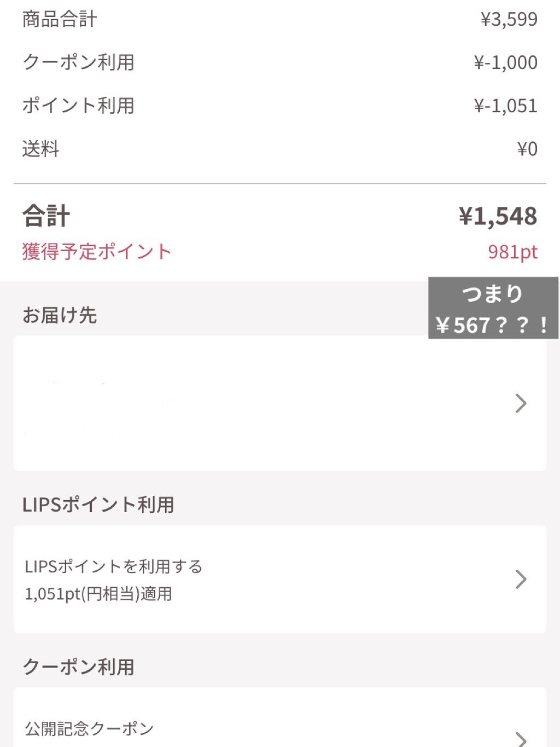Expand the LIPS points usage chevron
560x747 pixels.
521,578
